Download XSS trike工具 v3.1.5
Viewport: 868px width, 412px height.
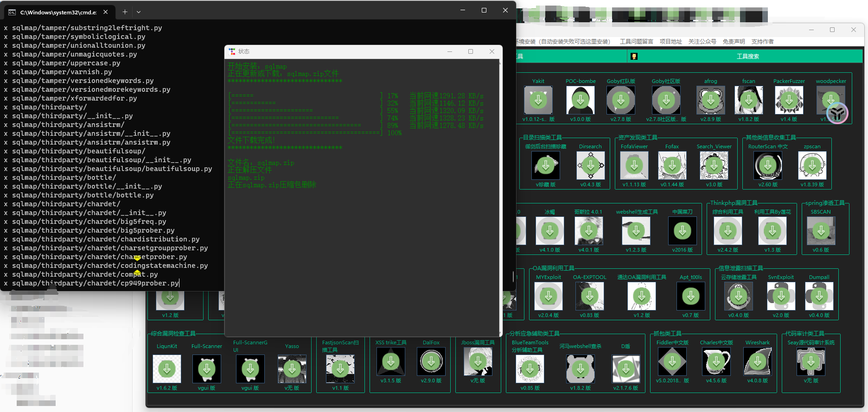point(391,361)
